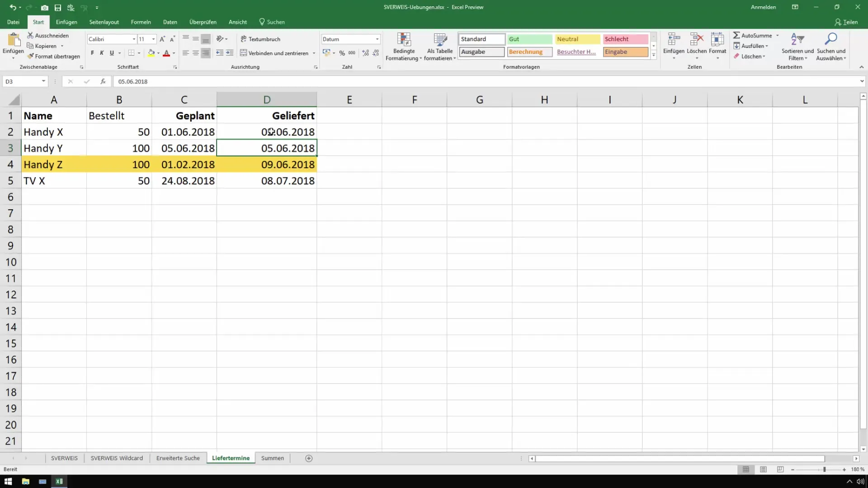Toggle underline U formatting

pyautogui.click(x=112, y=53)
